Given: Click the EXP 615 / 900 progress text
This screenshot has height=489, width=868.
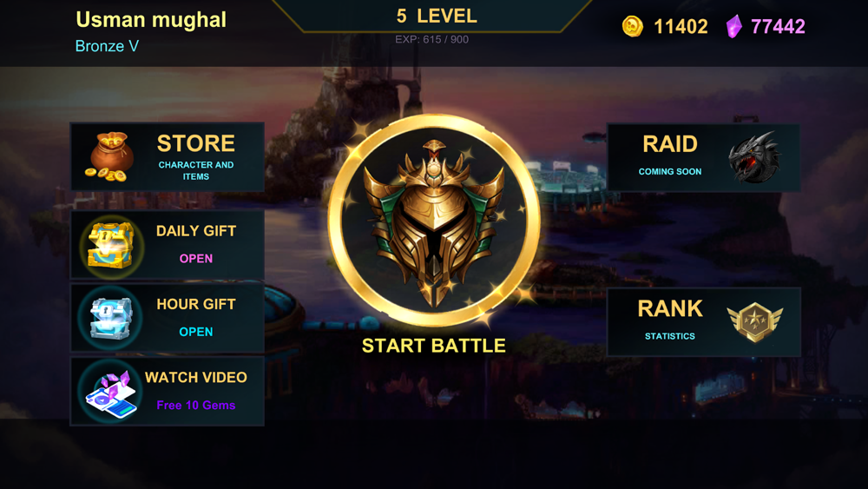Looking at the screenshot, I should pyautogui.click(x=431, y=39).
